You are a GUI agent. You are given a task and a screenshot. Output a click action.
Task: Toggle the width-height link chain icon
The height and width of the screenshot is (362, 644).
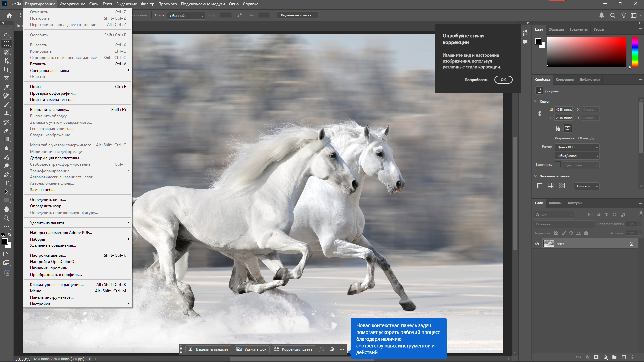(540, 114)
